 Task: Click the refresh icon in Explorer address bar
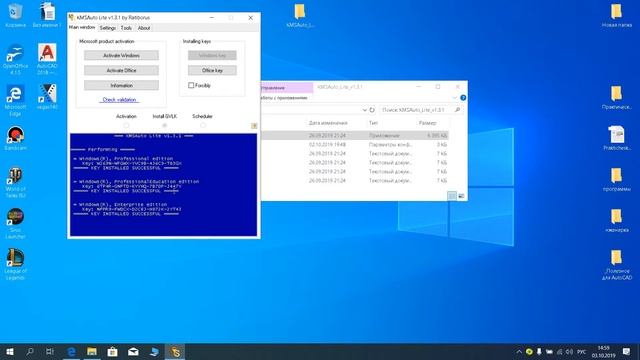(x=372, y=110)
